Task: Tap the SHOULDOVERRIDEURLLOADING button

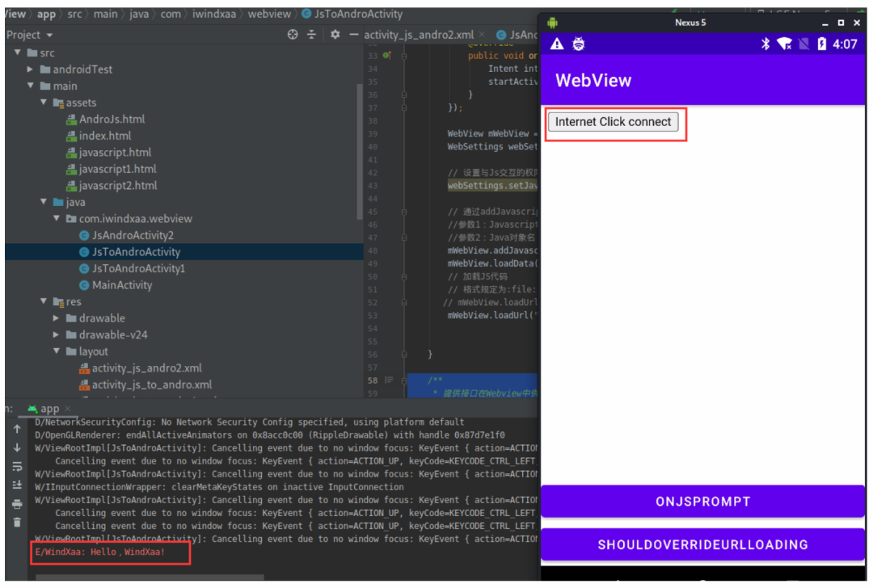Action: [702, 544]
